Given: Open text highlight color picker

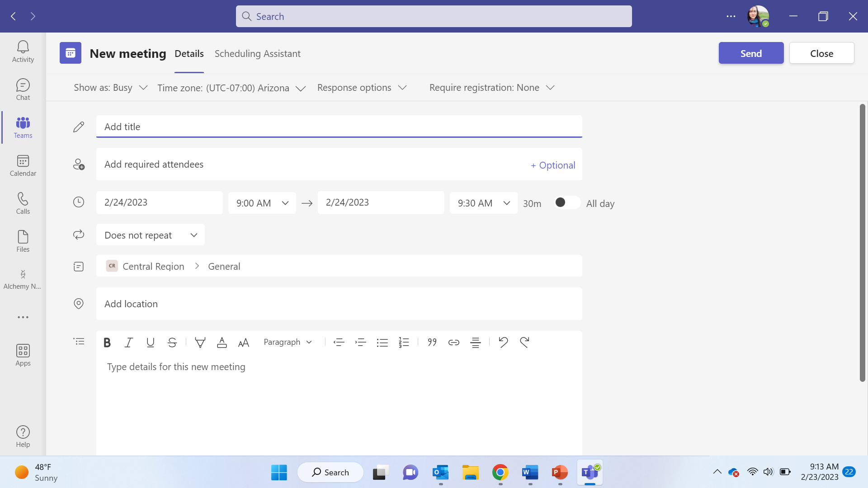Looking at the screenshot, I should point(200,343).
